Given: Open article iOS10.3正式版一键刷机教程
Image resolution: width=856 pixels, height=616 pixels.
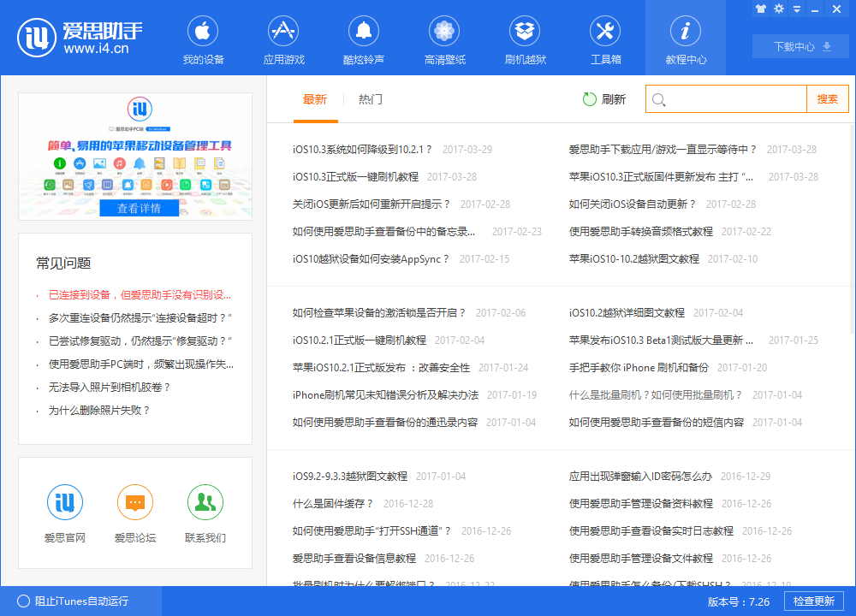Looking at the screenshot, I should 355,176.
